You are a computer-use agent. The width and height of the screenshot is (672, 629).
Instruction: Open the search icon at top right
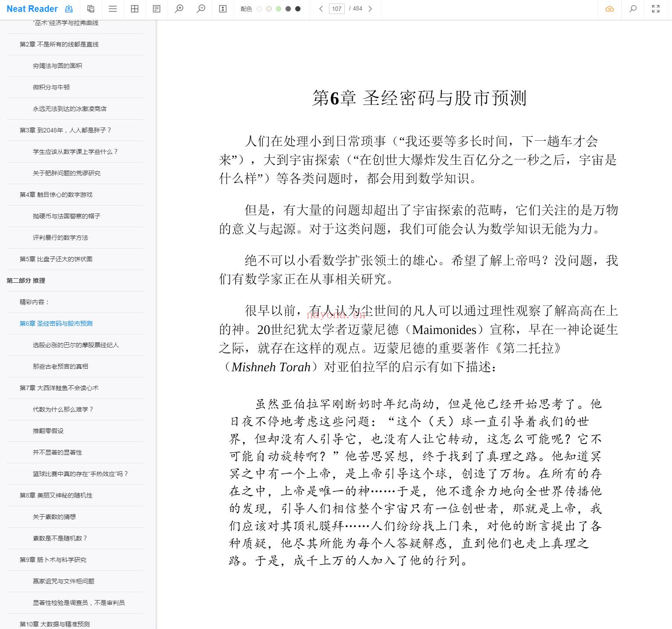633,9
